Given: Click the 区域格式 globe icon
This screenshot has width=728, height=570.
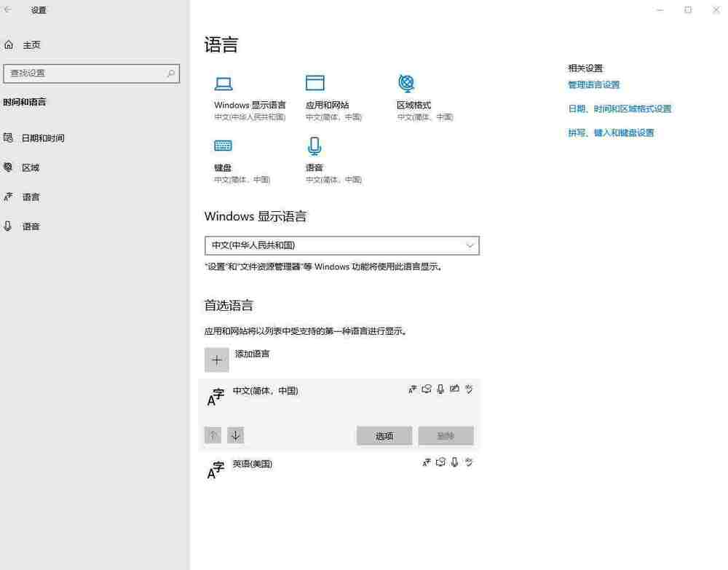Looking at the screenshot, I should (x=406, y=82).
